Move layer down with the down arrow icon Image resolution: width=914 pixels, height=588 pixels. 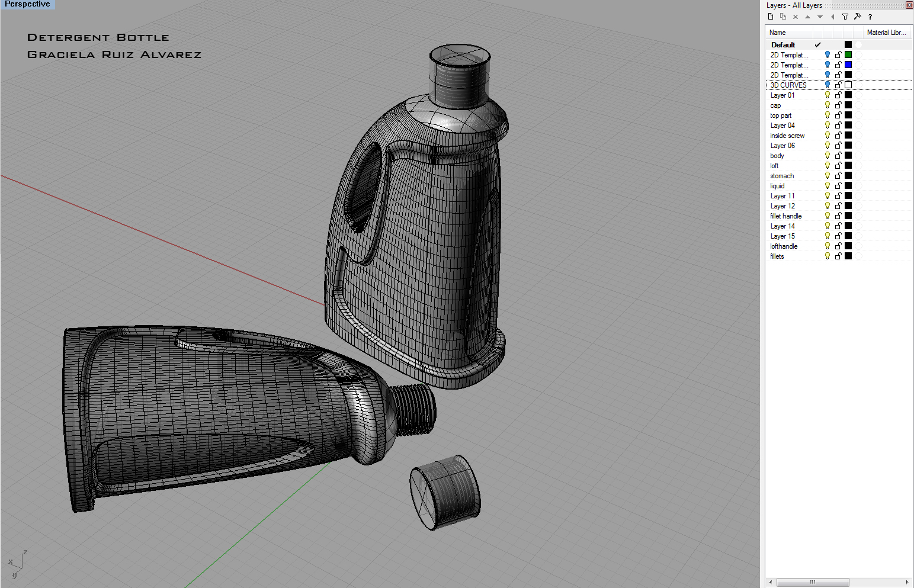820,17
